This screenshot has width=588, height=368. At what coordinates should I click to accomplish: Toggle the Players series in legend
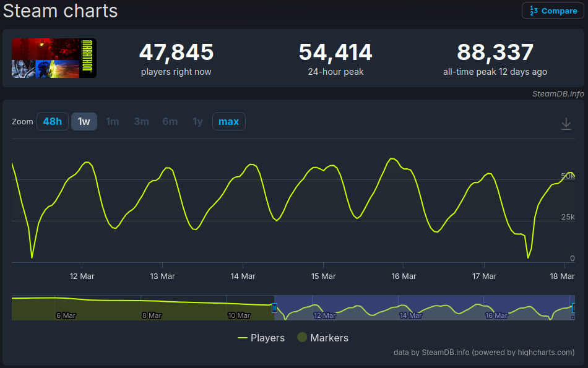tap(261, 338)
